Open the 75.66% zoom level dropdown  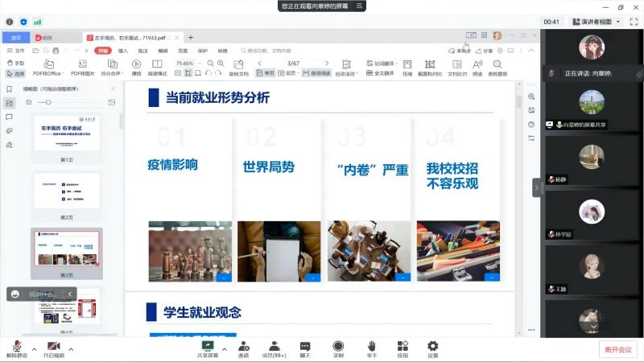tap(188, 64)
